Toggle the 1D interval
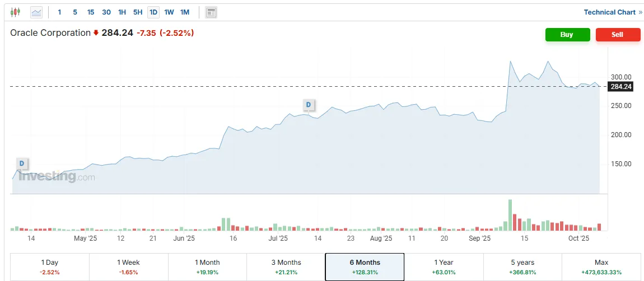 153,12
